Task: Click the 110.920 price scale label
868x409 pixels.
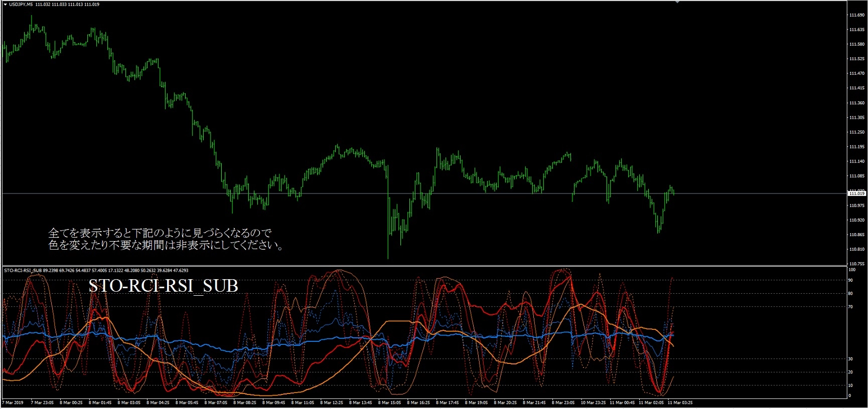Action: click(x=856, y=220)
